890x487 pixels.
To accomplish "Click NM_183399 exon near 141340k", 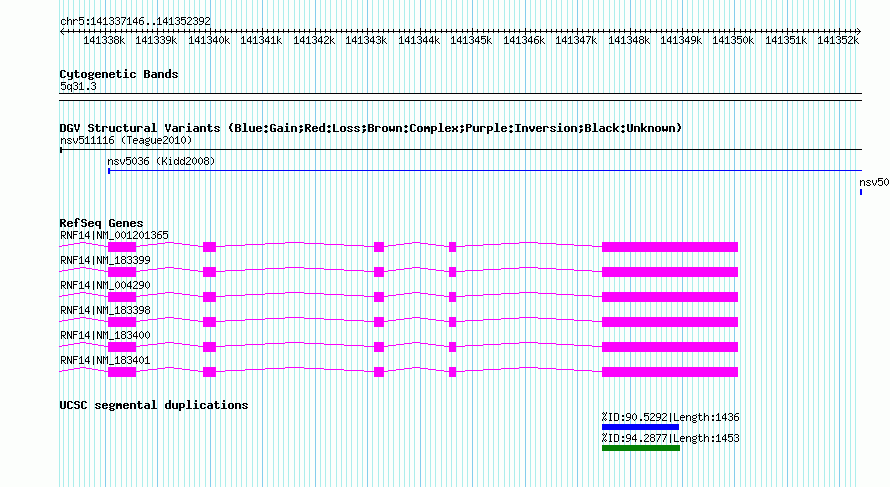I will 209,272.
